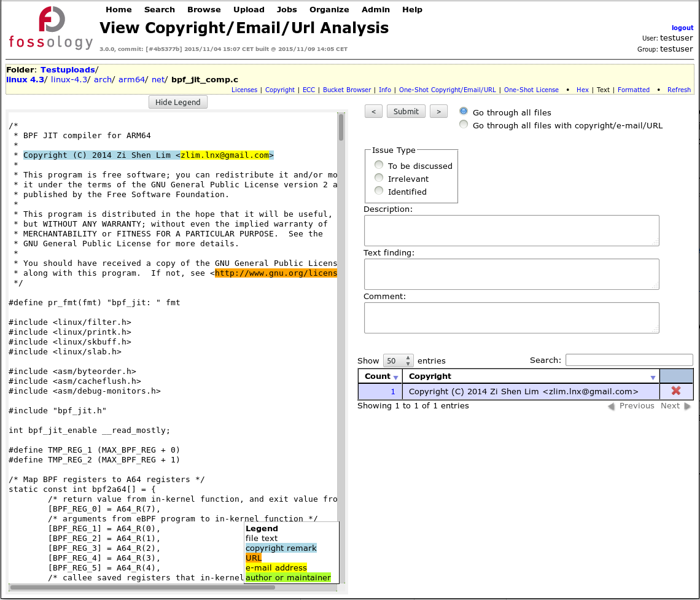Click into the table Search field
This screenshot has height=600, width=700.
tap(629, 360)
